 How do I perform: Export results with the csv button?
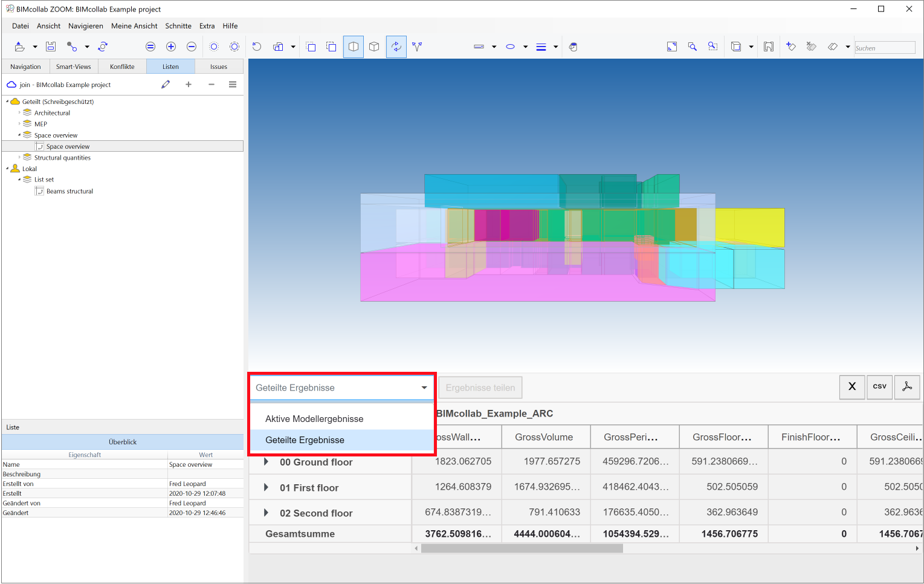point(880,387)
